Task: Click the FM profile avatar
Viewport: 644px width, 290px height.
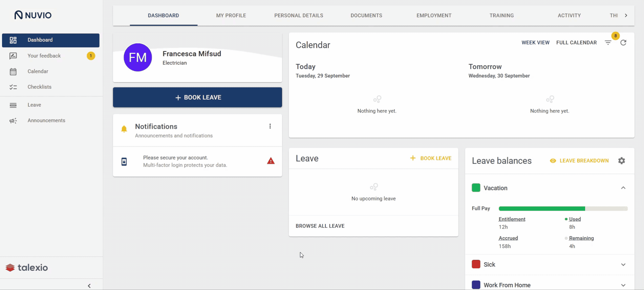Action: [138, 57]
